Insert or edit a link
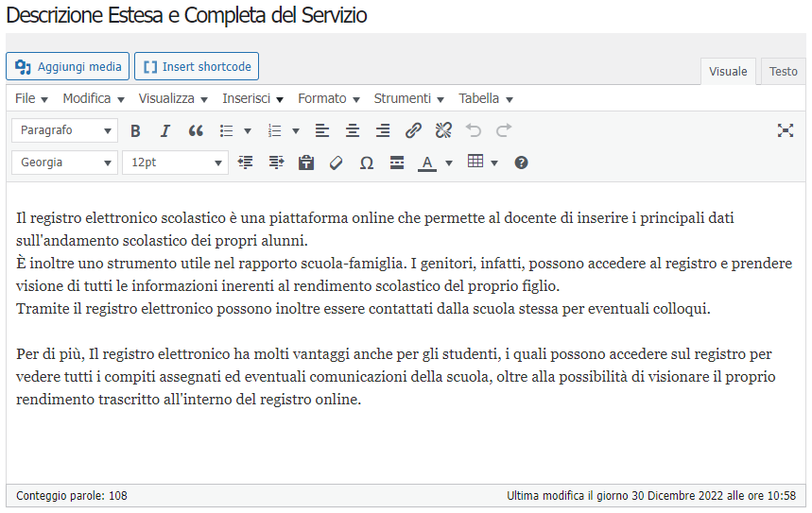 point(413,130)
